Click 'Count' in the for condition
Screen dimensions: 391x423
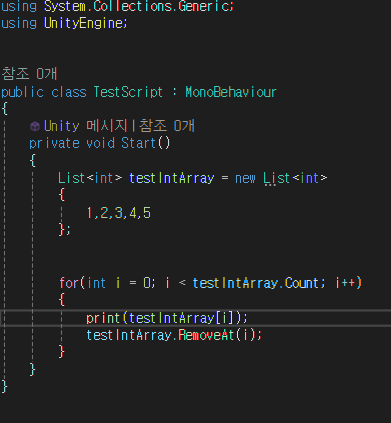tap(302, 283)
